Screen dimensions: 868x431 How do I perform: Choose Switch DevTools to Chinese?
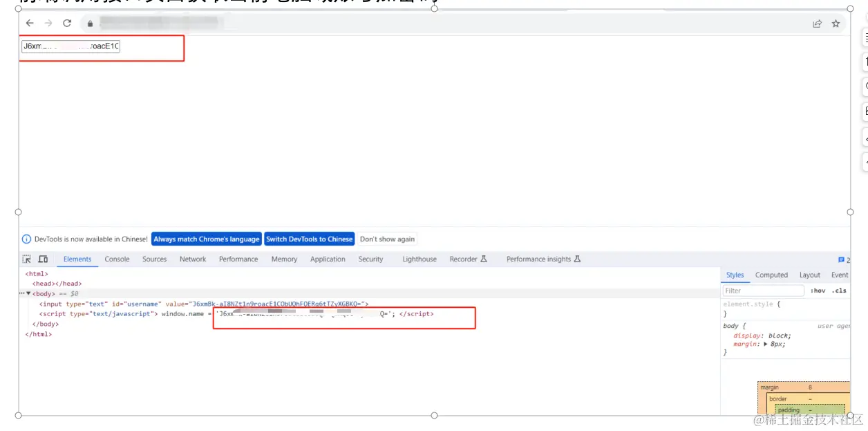[x=310, y=239]
